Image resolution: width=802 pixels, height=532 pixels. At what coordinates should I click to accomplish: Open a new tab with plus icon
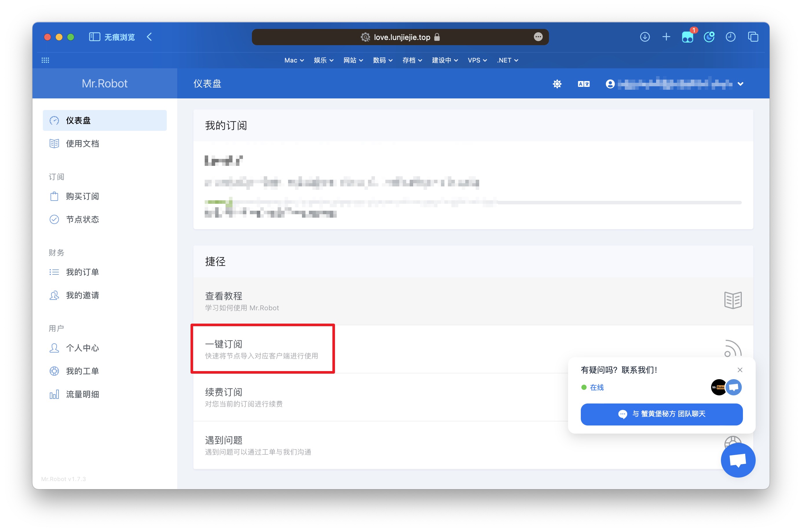tap(666, 37)
